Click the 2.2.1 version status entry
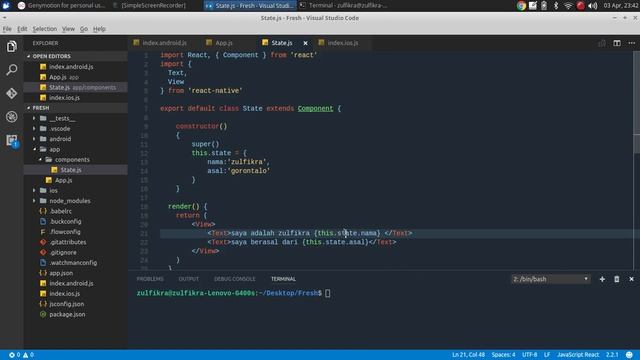Image resolution: width=640 pixels, height=360 pixels. [612, 355]
